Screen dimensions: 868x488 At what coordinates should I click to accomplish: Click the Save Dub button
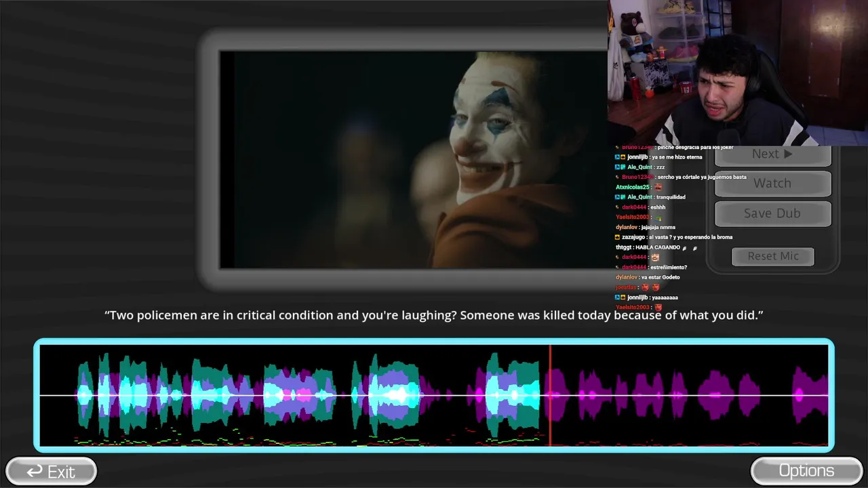coord(772,213)
